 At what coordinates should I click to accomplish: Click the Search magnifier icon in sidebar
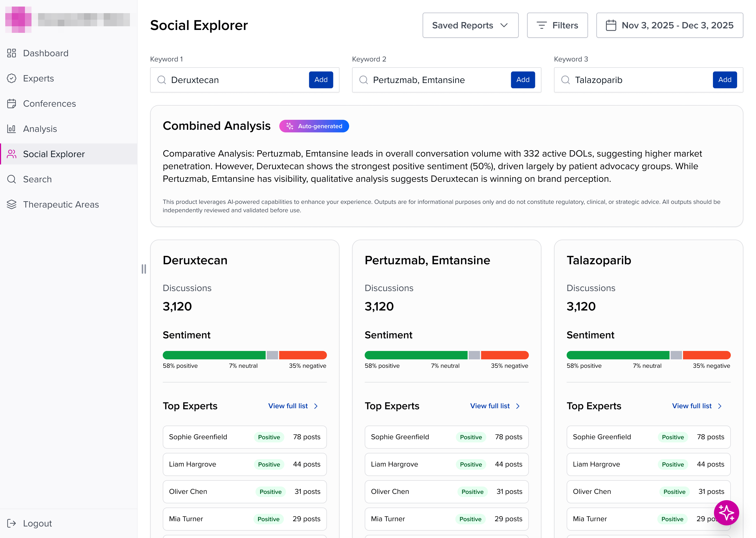point(12,179)
